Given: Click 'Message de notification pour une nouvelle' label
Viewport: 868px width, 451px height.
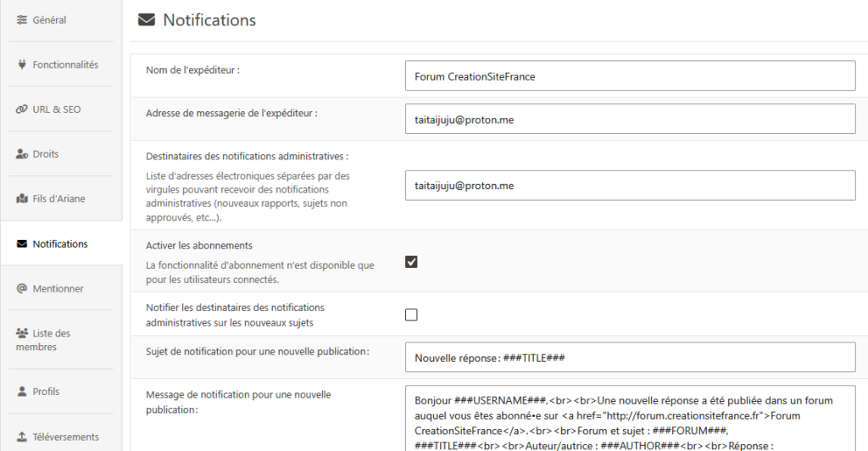Looking at the screenshot, I should 238,402.
